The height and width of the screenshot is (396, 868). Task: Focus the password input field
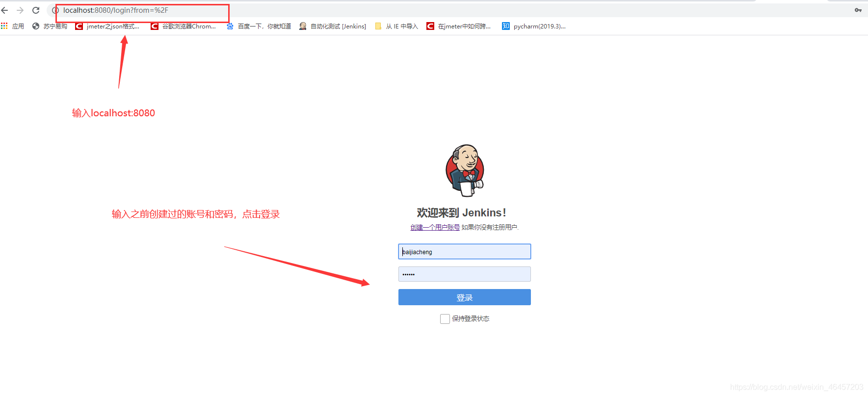coord(465,274)
